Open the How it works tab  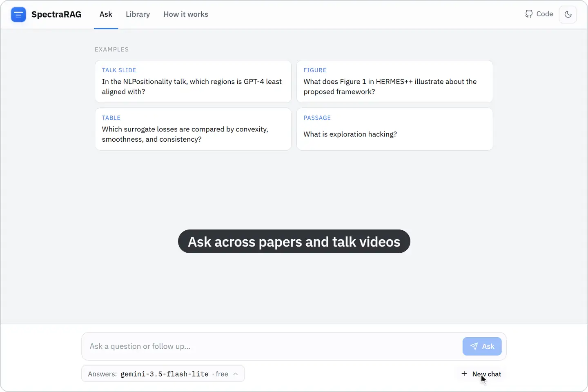click(186, 14)
